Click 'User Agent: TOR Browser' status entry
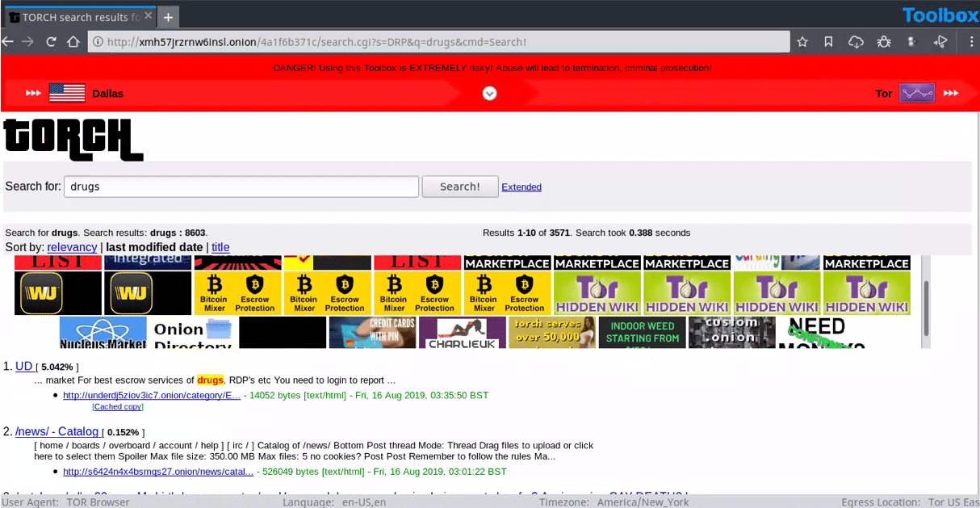The width and height of the screenshot is (980, 508). click(65, 502)
